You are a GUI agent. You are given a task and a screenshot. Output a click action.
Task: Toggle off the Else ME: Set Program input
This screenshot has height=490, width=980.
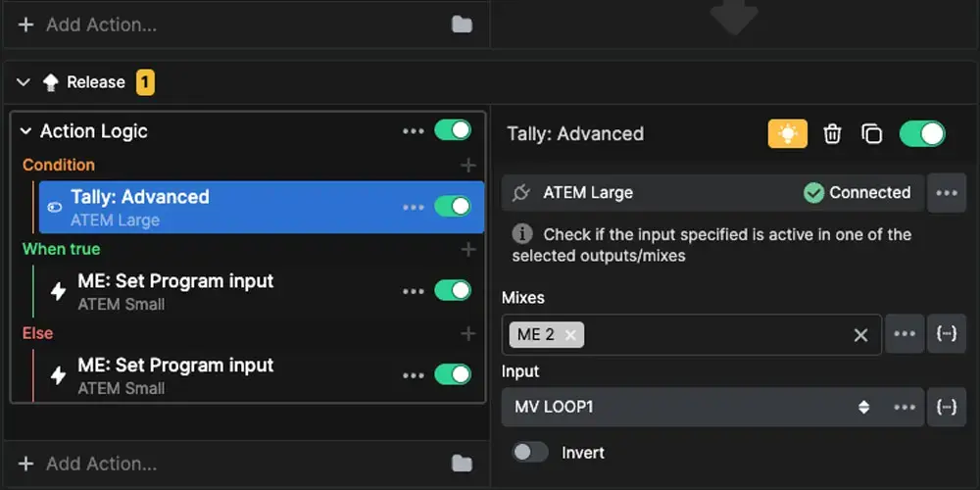452,374
